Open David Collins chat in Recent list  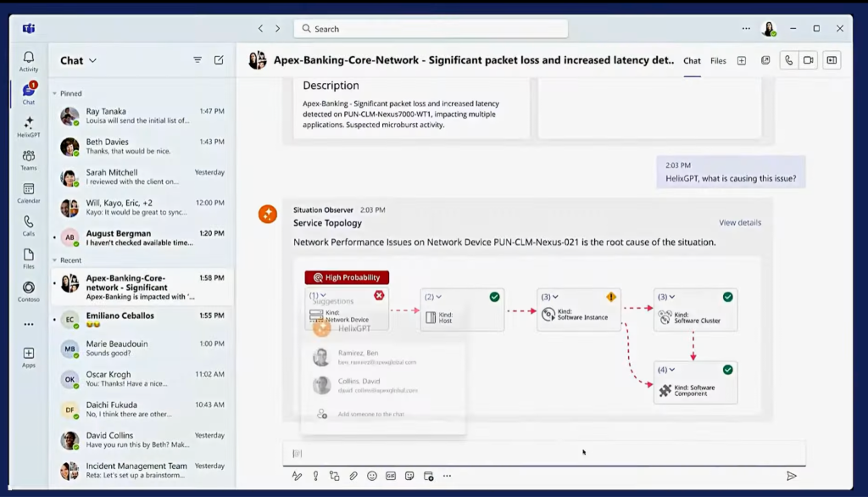pyautogui.click(x=142, y=440)
